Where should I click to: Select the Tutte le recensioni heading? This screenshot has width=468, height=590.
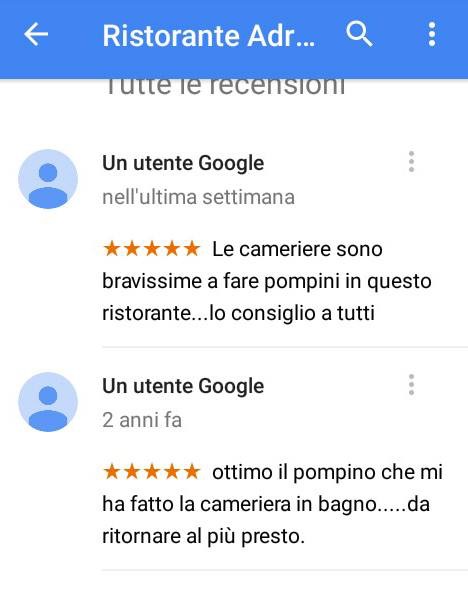225,87
